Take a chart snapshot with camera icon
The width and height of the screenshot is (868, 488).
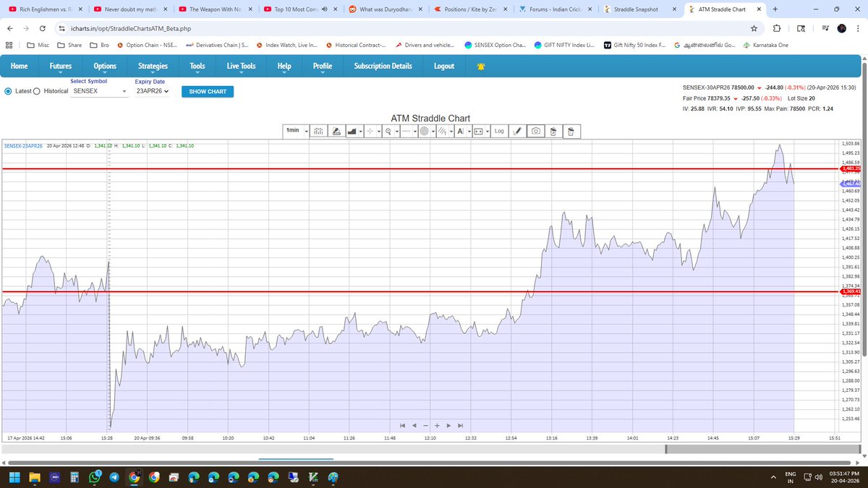point(536,131)
